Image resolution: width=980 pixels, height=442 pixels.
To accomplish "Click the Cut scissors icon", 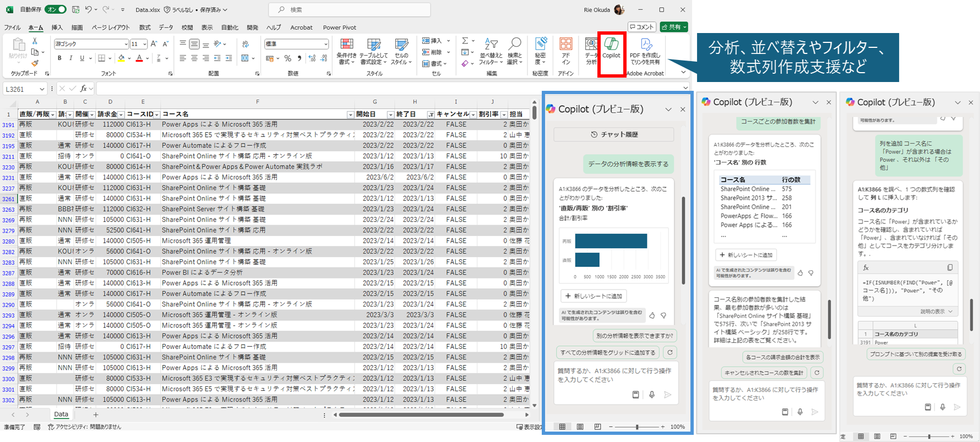I will pyautogui.click(x=35, y=41).
